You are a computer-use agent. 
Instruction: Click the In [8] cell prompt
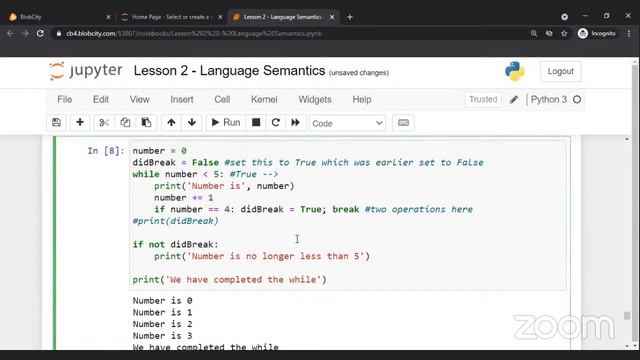coord(106,151)
